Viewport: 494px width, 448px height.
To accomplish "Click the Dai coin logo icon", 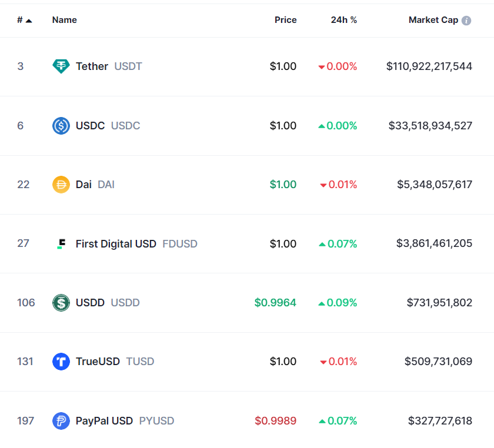I will click(61, 185).
